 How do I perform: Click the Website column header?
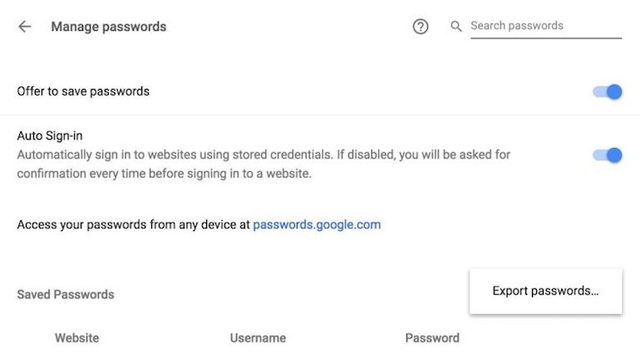click(76, 338)
